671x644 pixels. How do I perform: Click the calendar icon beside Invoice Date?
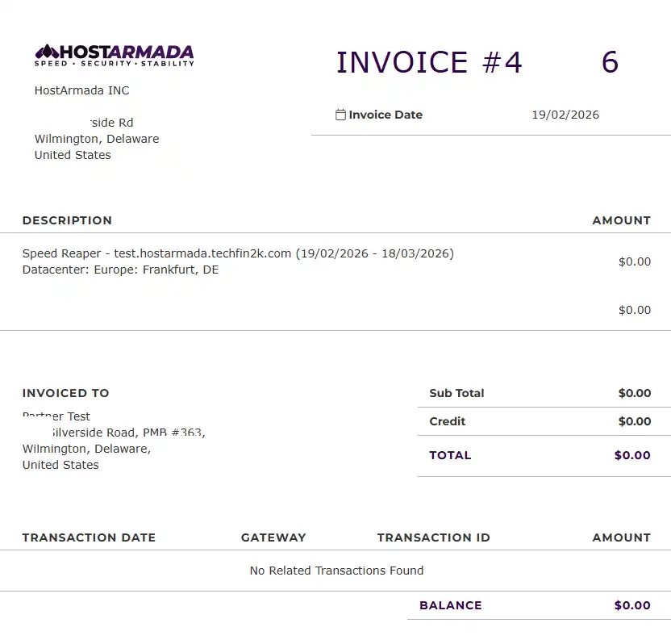pos(340,115)
